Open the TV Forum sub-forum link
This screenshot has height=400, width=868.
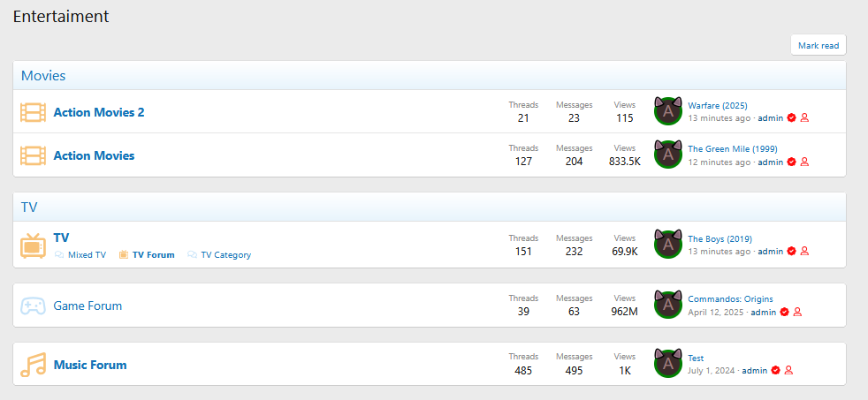pos(153,255)
